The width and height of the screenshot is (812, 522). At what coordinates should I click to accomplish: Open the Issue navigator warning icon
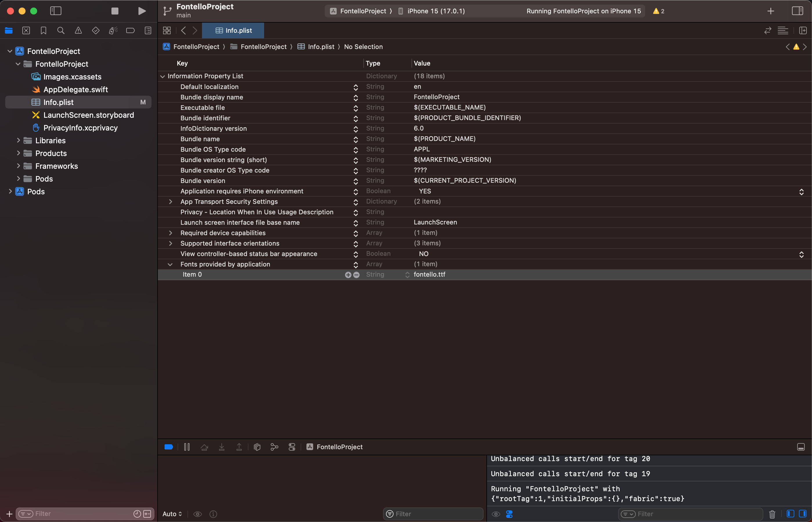(x=78, y=30)
